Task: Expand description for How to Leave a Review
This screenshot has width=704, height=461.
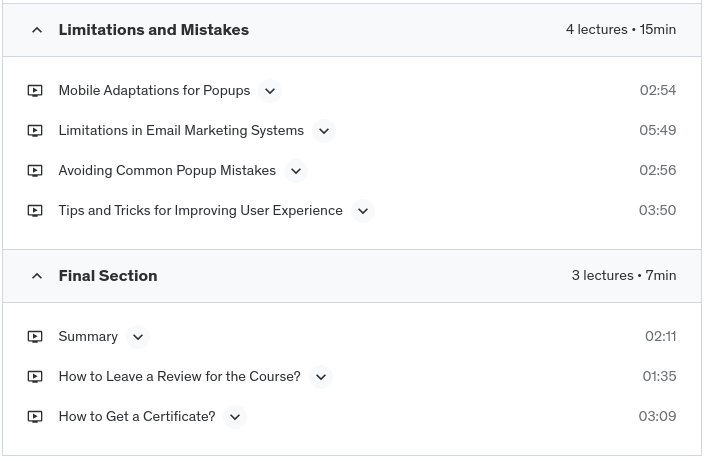Action: click(321, 377)
